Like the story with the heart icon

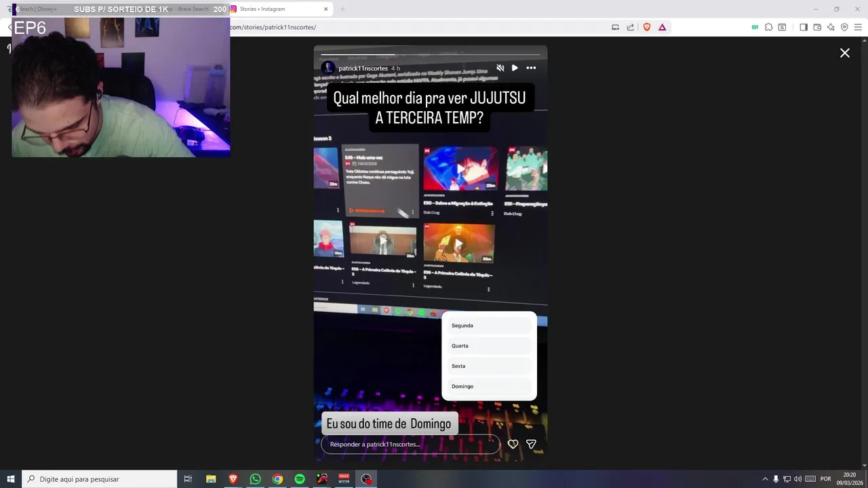[x=513, y=444]
